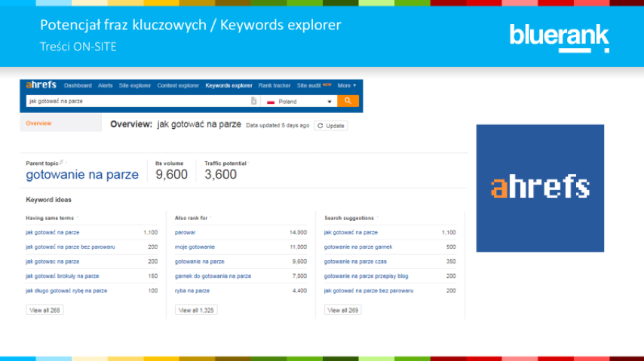The width and height of the screenshot is (644, 361).
Task: Click the Parent topic label
Action: coord(42,164)
